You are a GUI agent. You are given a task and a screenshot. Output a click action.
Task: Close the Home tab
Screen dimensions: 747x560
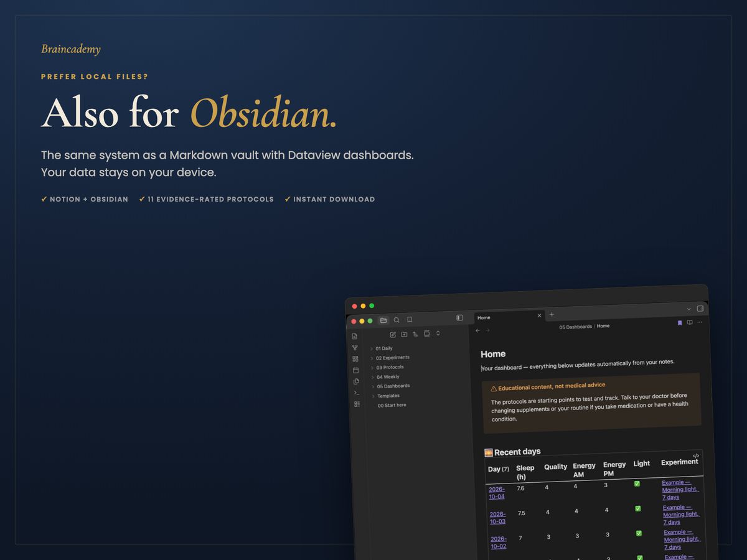539,315
